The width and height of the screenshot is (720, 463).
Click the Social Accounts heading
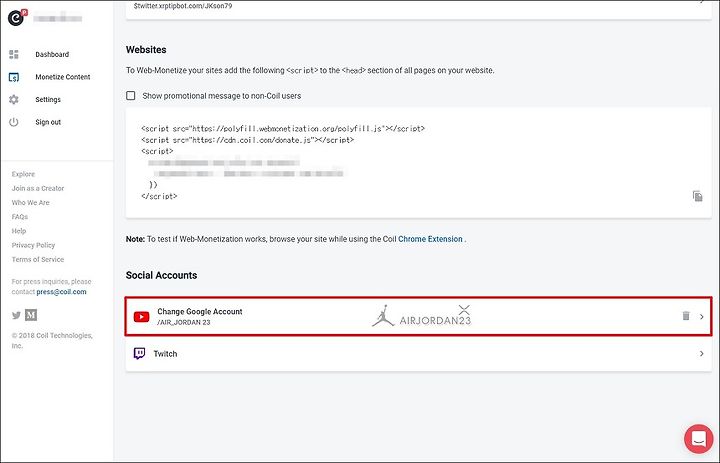click(x=161, y=275)
